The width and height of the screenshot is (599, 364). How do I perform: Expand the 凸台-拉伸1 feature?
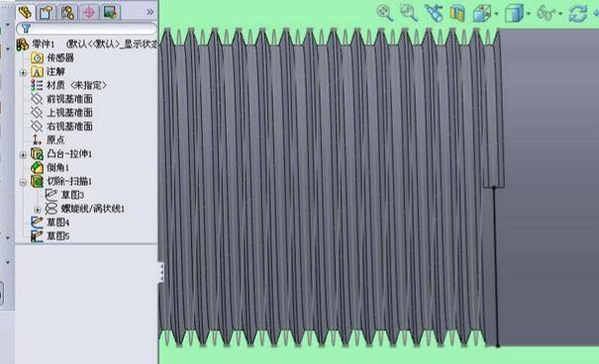pyautogui.click(x=23, y=154)
